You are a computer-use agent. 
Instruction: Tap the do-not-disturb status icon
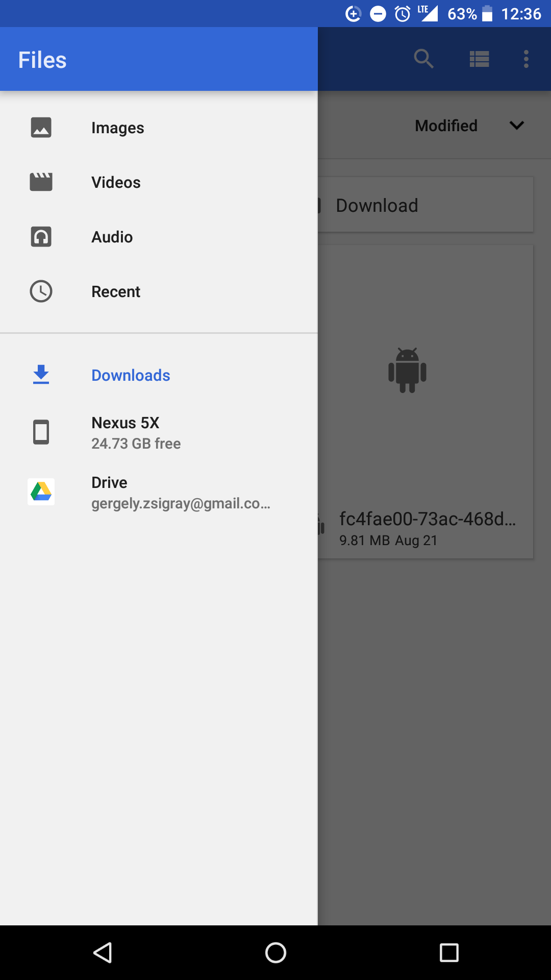(x=378, y=14)
